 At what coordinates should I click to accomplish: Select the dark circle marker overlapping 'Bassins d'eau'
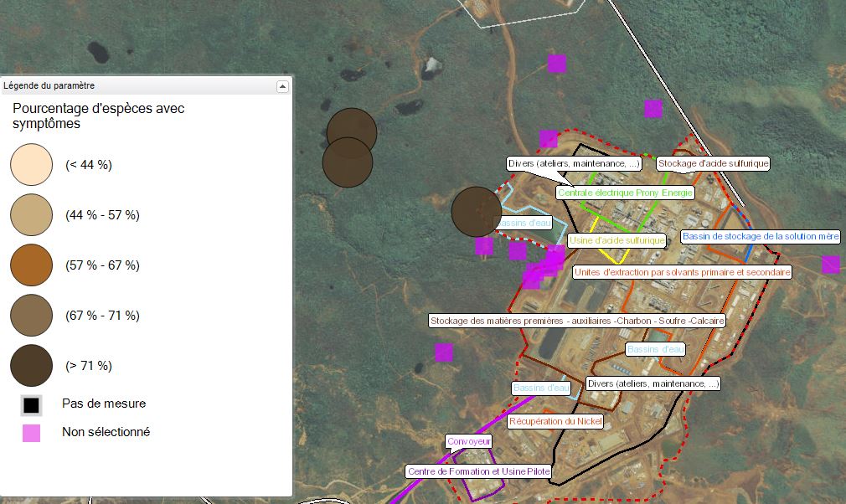point(476,212)
